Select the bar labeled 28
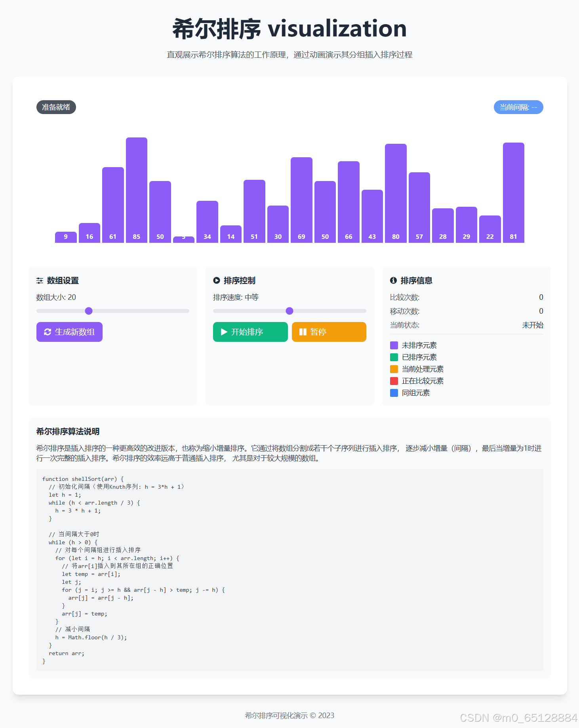 coord(443,225)
